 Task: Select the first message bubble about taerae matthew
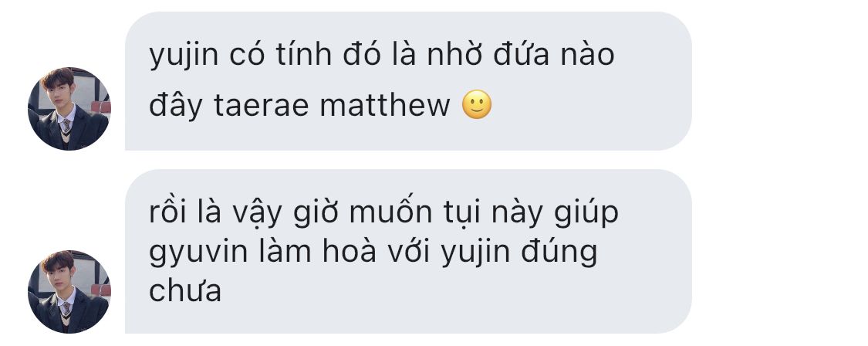click(x=408, y=81)
